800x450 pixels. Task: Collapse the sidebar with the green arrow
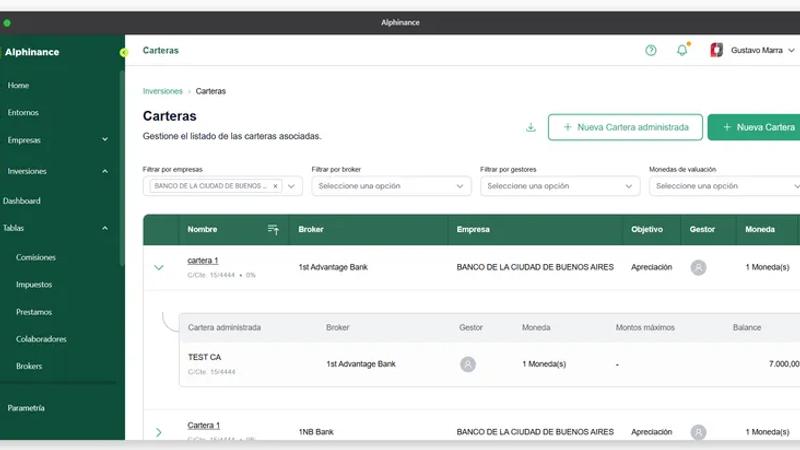point(123,53)
